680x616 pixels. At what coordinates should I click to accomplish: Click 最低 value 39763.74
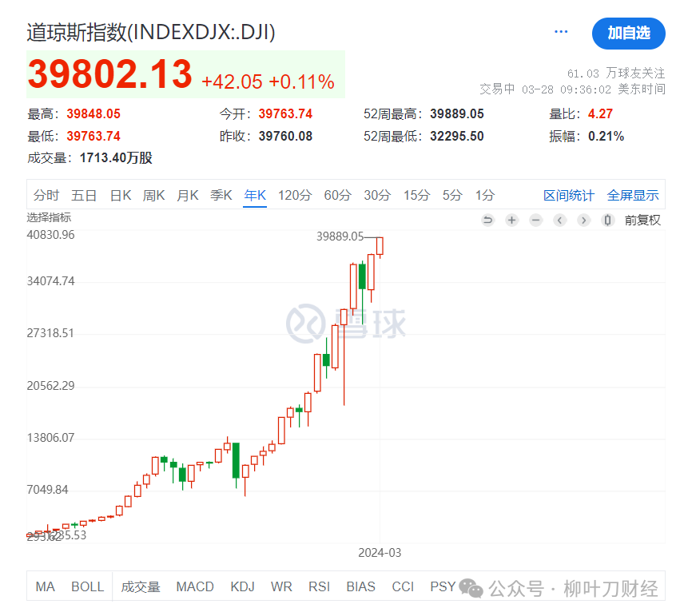pyautogui.click(x=93, y=136)
